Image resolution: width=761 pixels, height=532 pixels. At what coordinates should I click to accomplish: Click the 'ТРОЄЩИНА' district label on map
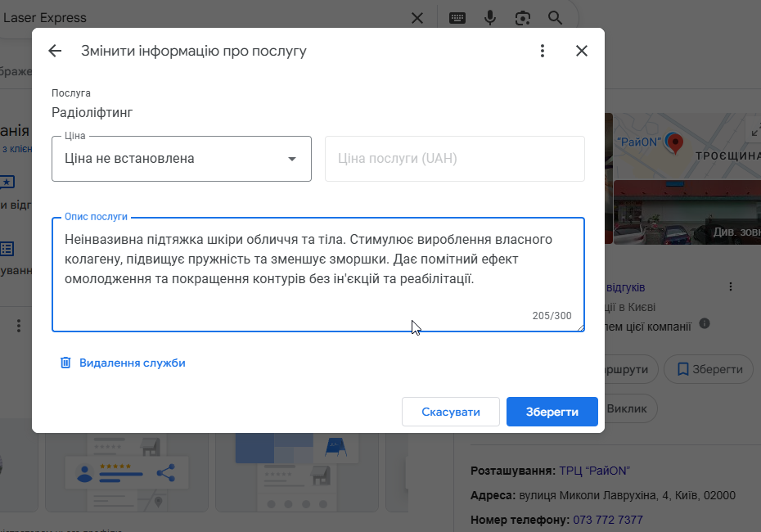click(727, 156)
